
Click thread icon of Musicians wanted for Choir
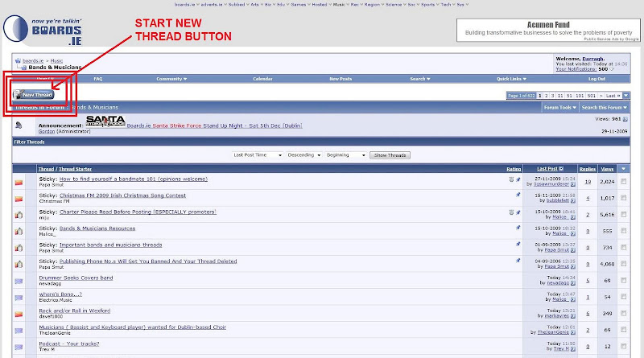tap(19, 331)
